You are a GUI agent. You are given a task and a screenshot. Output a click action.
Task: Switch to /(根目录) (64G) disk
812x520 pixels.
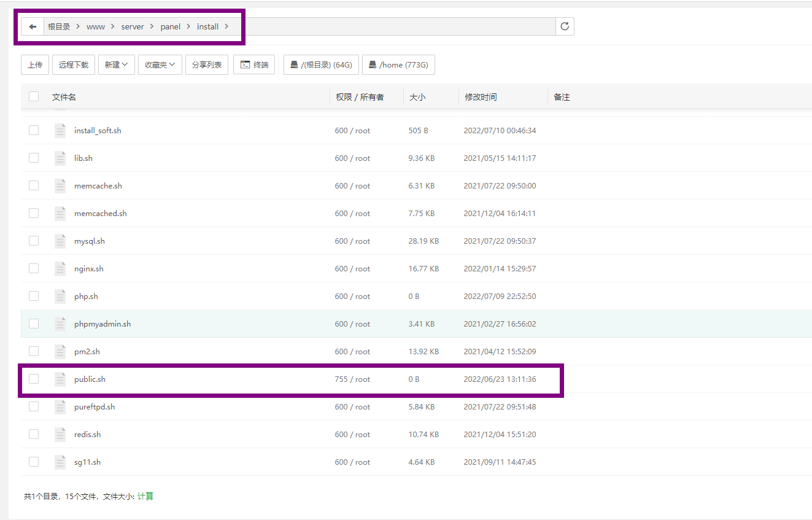322,64
